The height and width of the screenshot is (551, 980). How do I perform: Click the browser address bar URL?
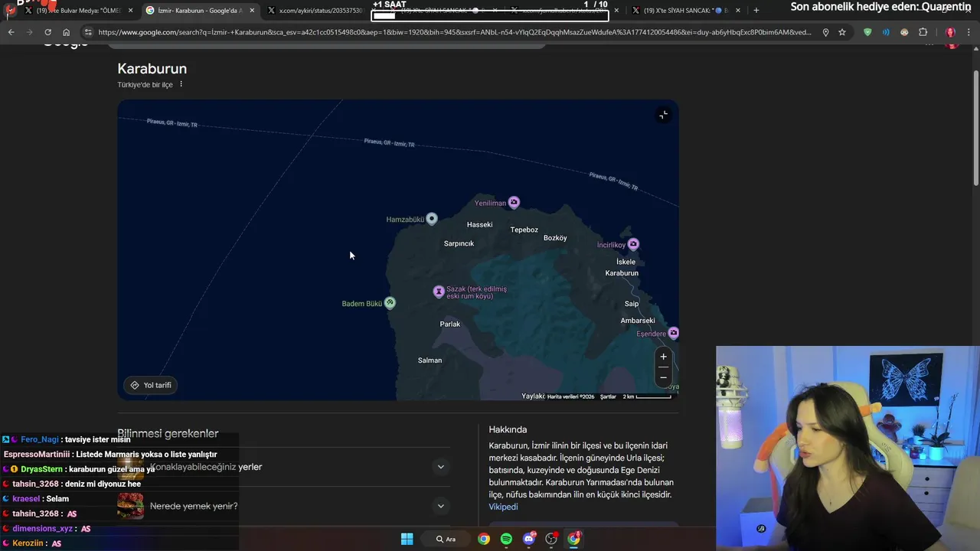pos(455,32)
